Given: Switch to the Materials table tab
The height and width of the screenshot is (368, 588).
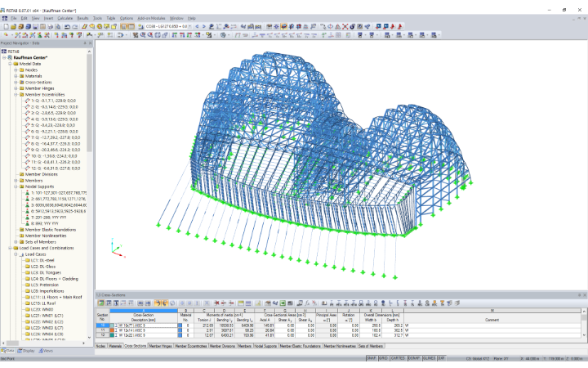Looking at the screenshot, I should [x=115, y=346].
